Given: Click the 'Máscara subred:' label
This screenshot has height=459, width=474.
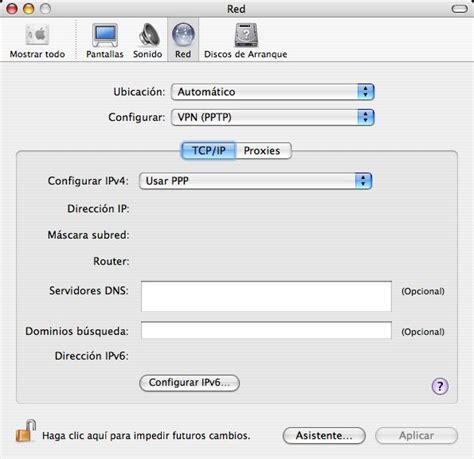Looking at the screenshot, I should (88, 235).
